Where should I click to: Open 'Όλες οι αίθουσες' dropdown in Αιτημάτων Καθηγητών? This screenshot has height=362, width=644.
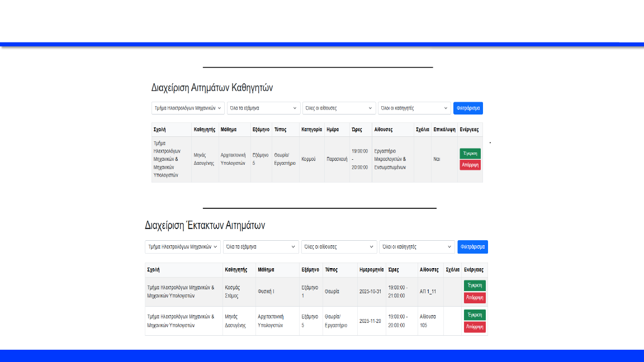tap(339, 108)
